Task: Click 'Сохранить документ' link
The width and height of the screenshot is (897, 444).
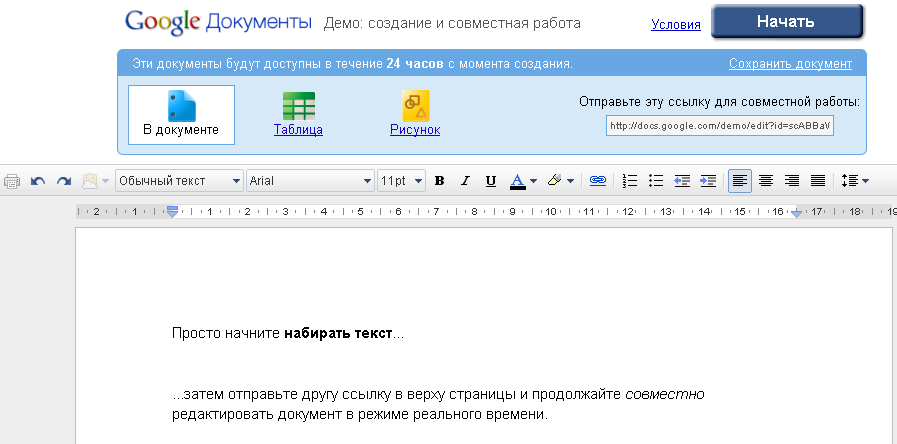Action: (x=790, y=64)
